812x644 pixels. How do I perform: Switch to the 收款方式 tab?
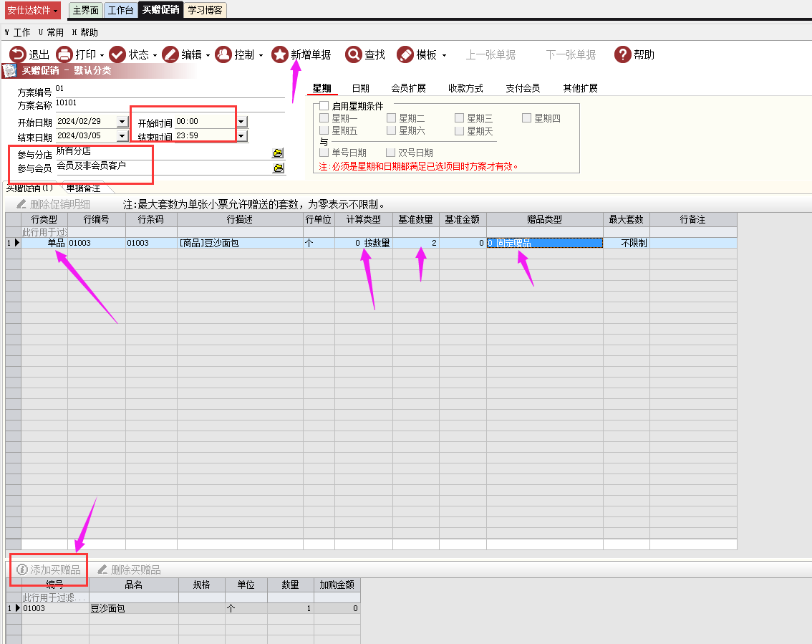pyautogui.click(x=465, y=88)
